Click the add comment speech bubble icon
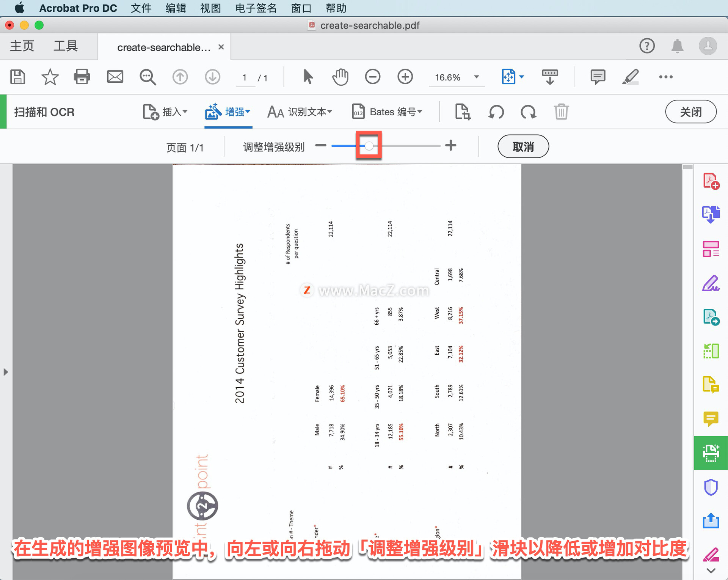This screenshot has width=728, height=580. [x=598, y=77]
